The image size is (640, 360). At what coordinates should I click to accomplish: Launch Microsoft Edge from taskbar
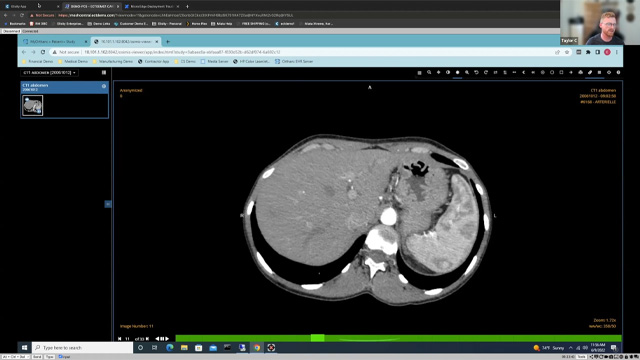(x=169, y=348)
